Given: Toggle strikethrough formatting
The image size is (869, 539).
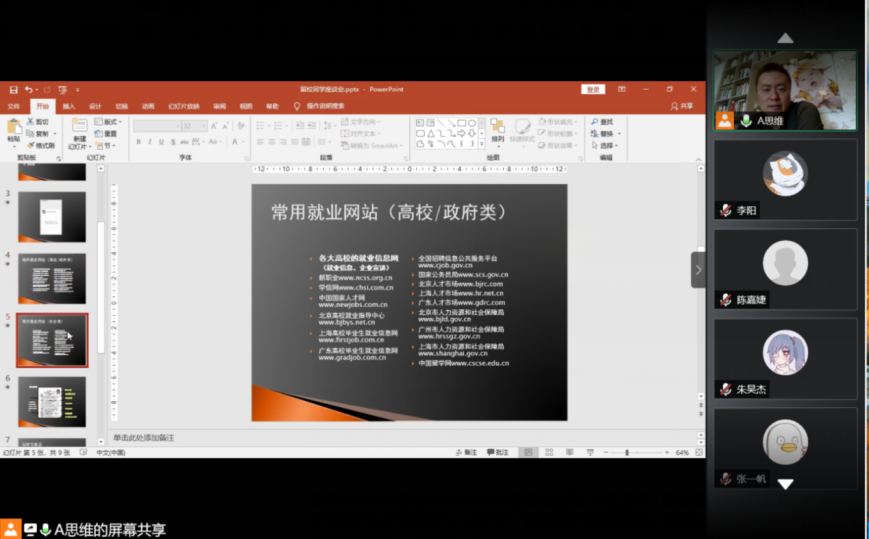Looking at the screenshot, I should pos(184,142).
